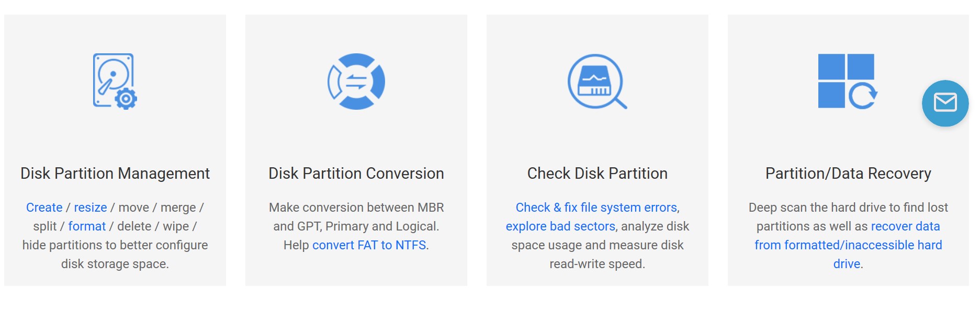Click the disk magnifier check icon

point(597,81)
